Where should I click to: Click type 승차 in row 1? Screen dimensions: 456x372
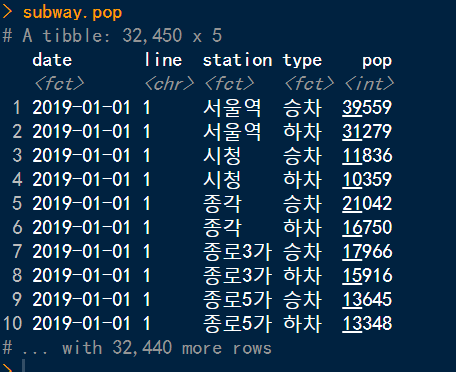coord(302,108)
